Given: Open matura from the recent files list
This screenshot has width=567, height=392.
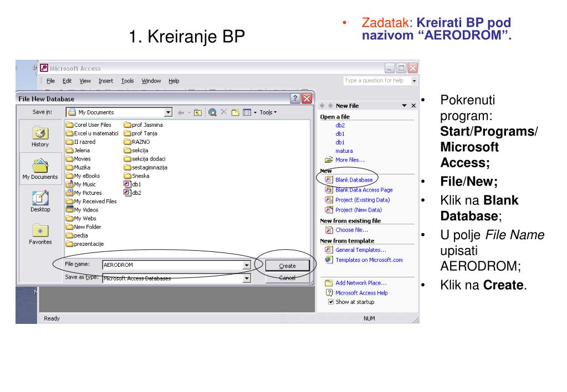Looking at the screenshot, I should click(x=344, y=151).
